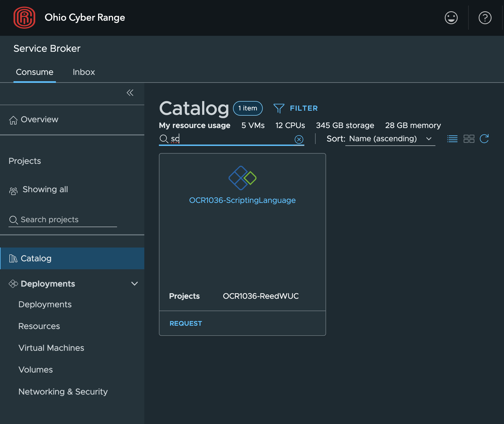Screen dimensions: 504x424
Task: Click the FILTER button label
Action: (304, 108)
